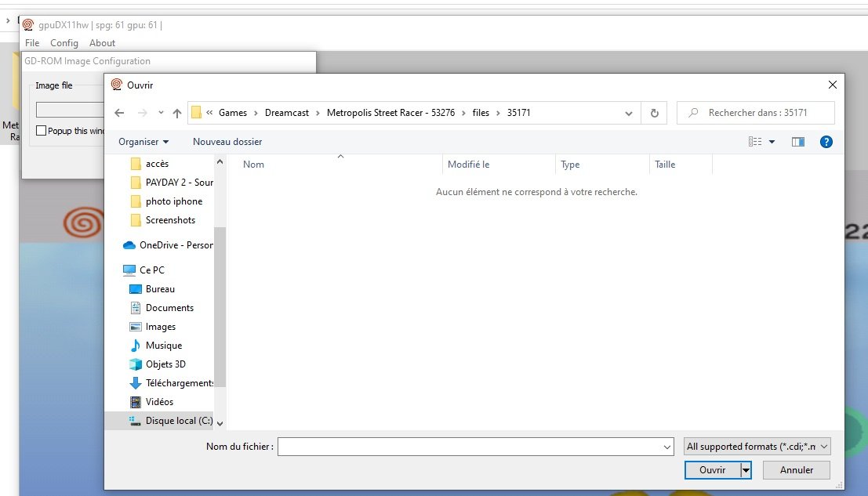Go up one folder level
Viewport: 868px width, 496px height.
point(177,113)
